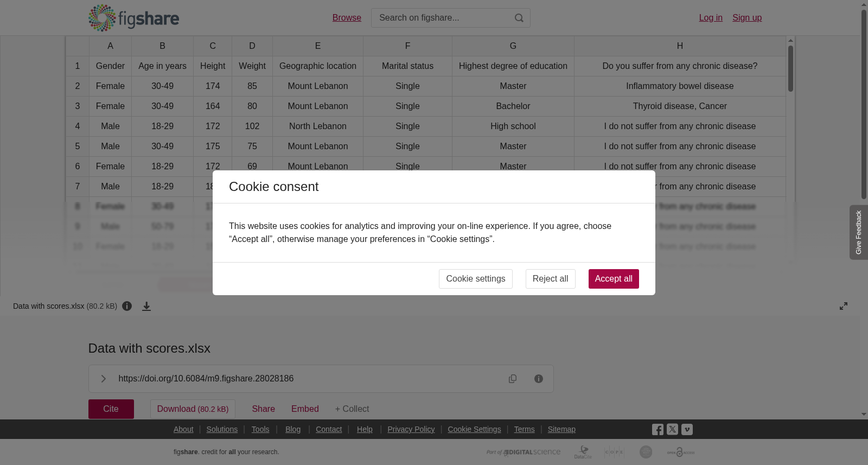This screenshot has width=868, height=465.
Task: Expand the DOI details chevron
Action: (104, 379)
